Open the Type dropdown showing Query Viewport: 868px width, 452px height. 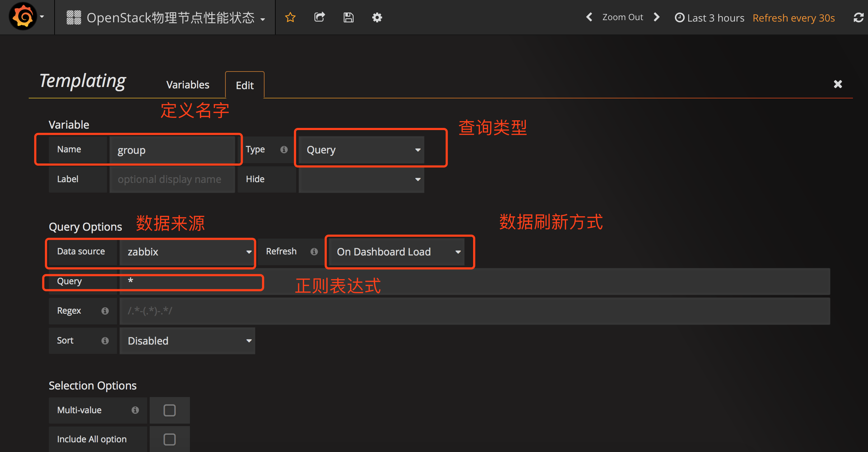click(x=361, y=150)
